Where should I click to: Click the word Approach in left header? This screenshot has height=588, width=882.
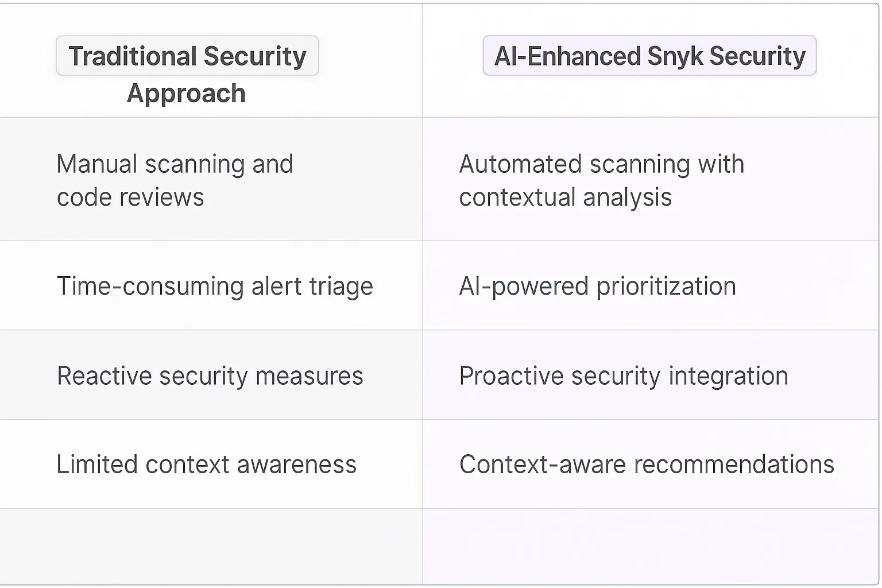[186, 93]
